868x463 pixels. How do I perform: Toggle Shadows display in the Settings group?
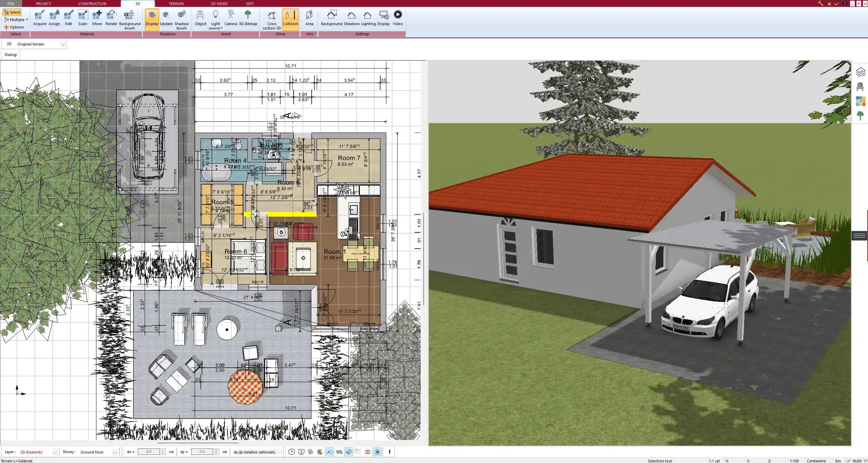coord(351,17)
